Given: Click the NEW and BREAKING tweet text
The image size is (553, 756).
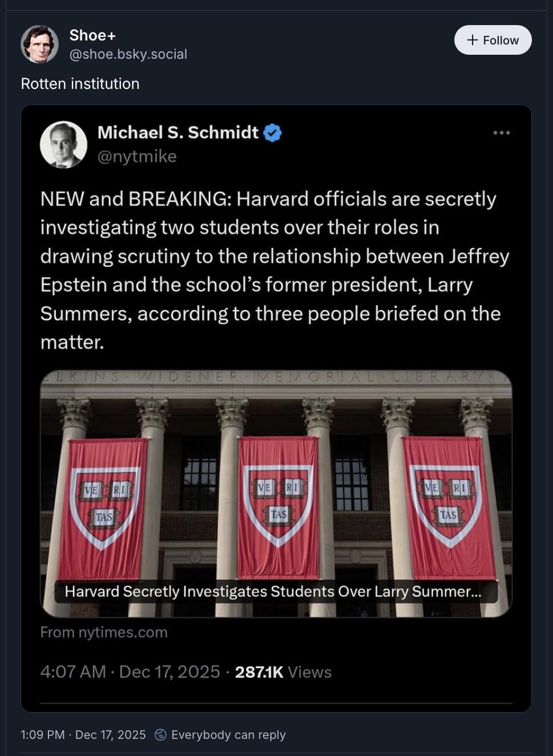Looking at the screenshot, I should pos(274,270).
